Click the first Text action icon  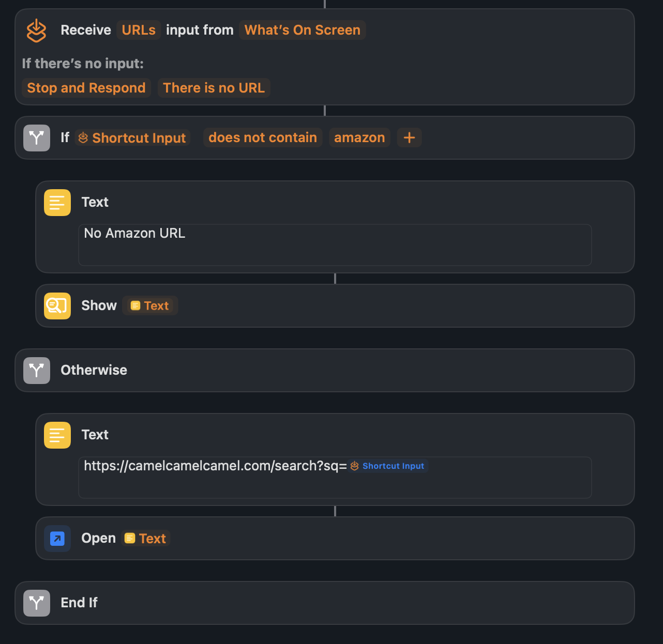tap(57, 203)
